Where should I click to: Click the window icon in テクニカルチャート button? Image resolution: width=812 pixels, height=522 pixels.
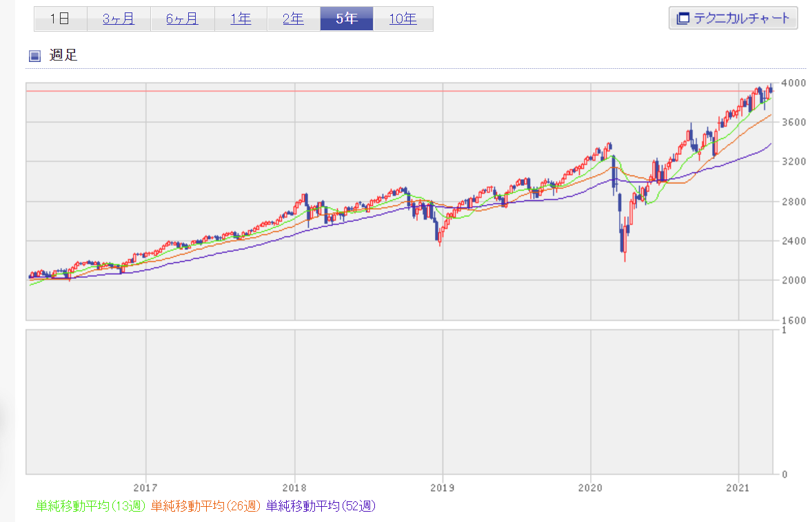click(x=683, y=19)
